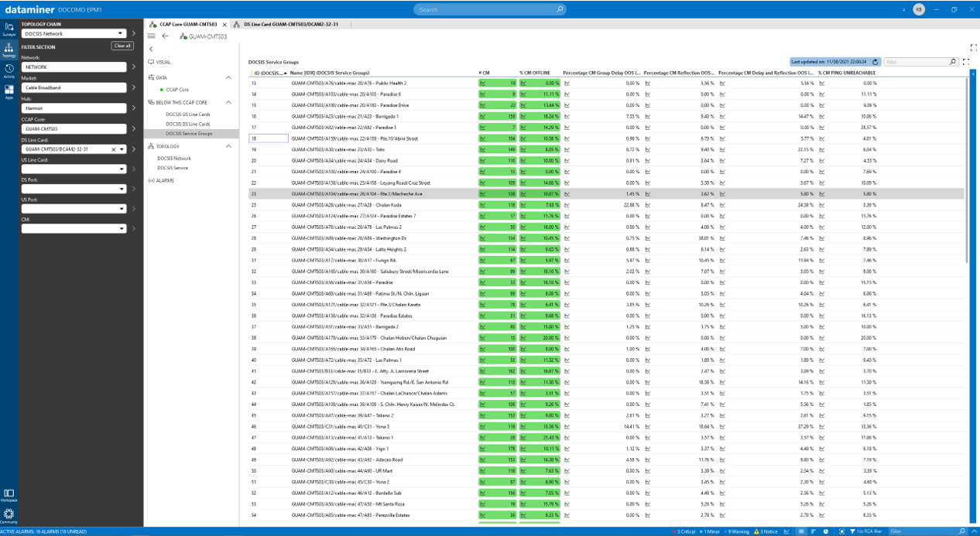
Task: Clear the DS Line Card selection with X
Action: click(113, 149)
